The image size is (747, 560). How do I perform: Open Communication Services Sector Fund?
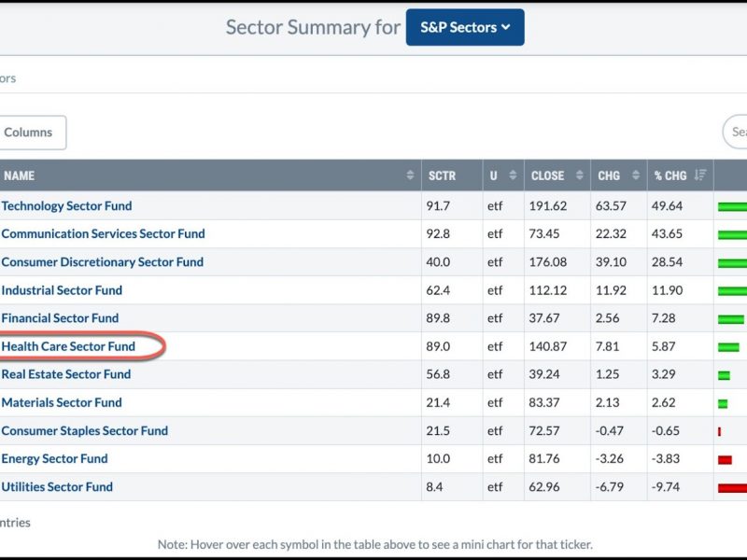click(103, 234)
